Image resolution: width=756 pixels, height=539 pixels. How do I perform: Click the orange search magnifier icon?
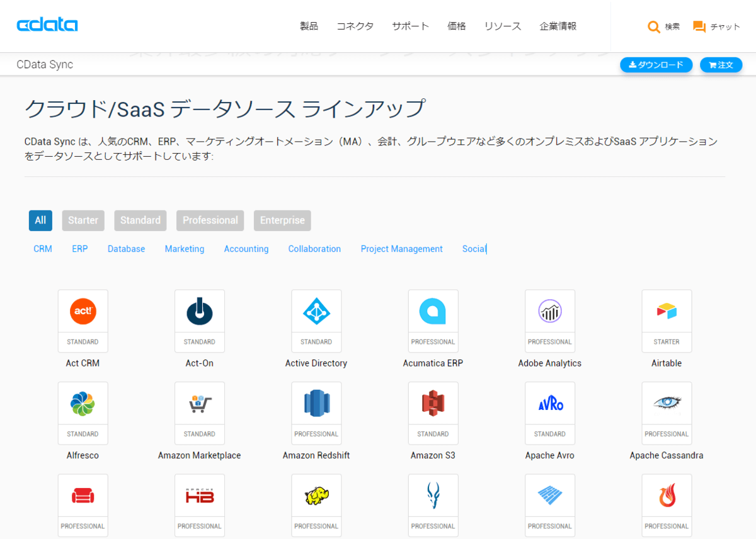pos(654,27)
